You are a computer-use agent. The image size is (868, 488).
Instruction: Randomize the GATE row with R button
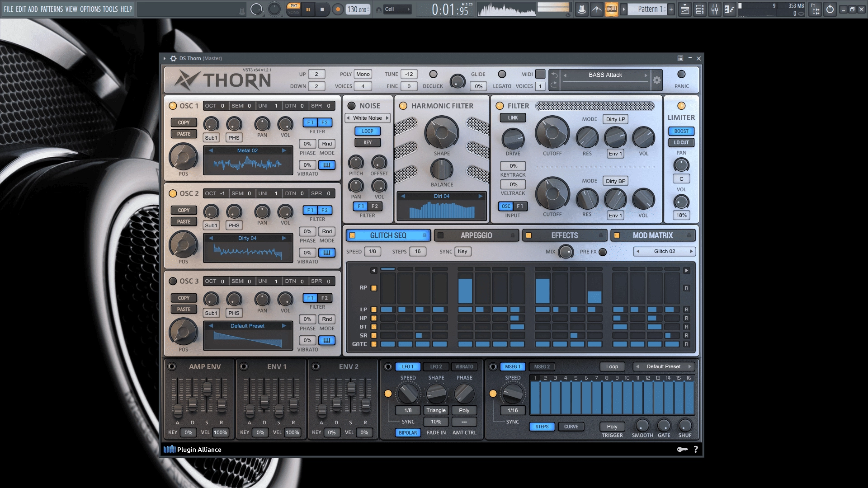click(x=686, y=344)
